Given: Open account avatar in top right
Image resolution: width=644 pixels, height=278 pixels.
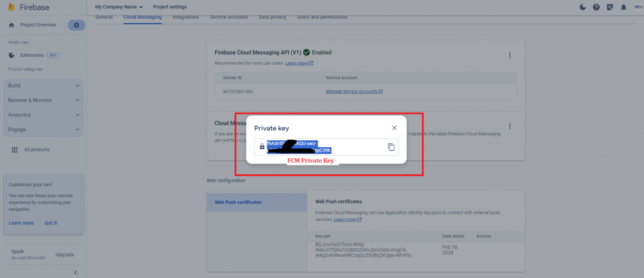Looking at the screenshot, I should pyautogui.click(x=638, y=7).
